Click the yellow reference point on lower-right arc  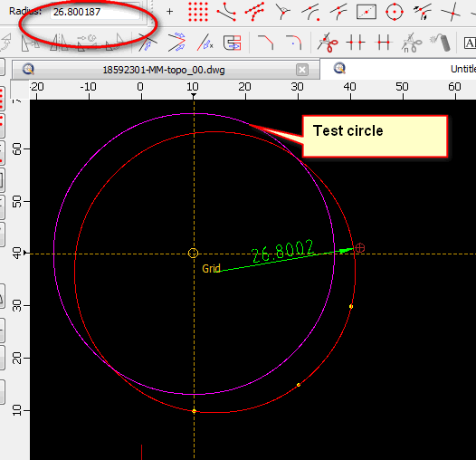coord(299,385)
